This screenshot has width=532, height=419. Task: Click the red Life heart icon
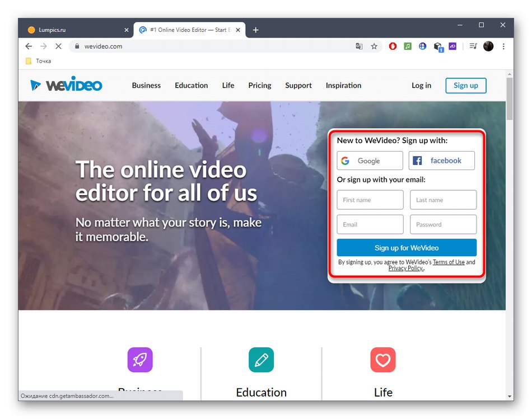tap(383, 360)
